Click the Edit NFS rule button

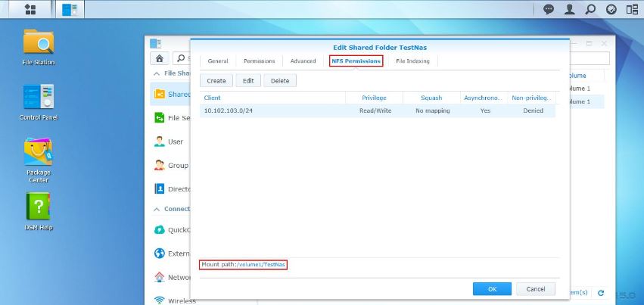point(248,81)
